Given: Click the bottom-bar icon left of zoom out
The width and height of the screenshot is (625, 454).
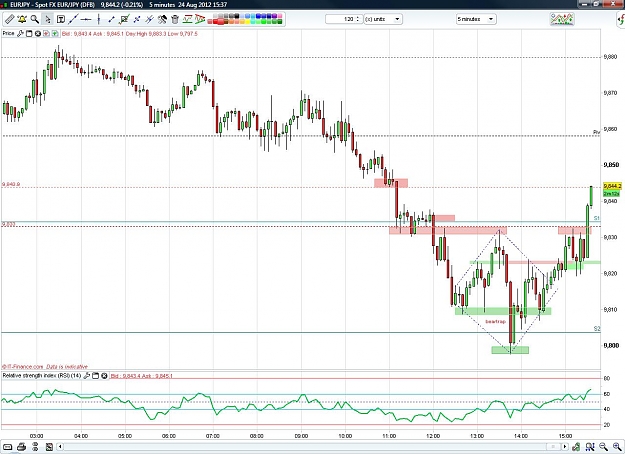Looking at the screenshot, I should pyautogui.click(x=590, y=447).
